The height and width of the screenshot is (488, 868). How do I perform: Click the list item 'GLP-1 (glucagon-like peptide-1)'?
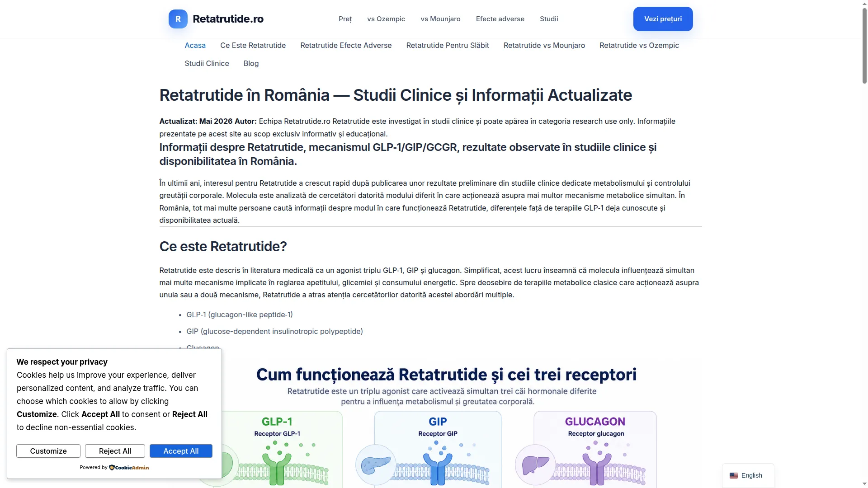(240, 314)
